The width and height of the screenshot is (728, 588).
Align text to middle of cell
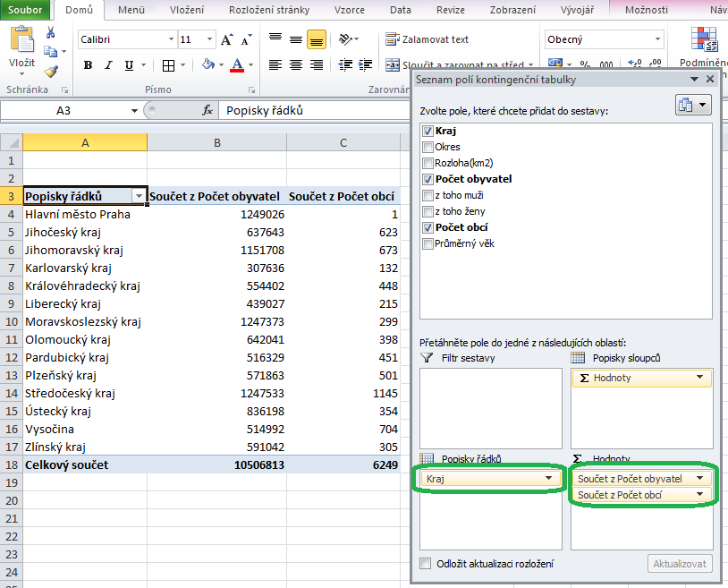tap(296, 39)
